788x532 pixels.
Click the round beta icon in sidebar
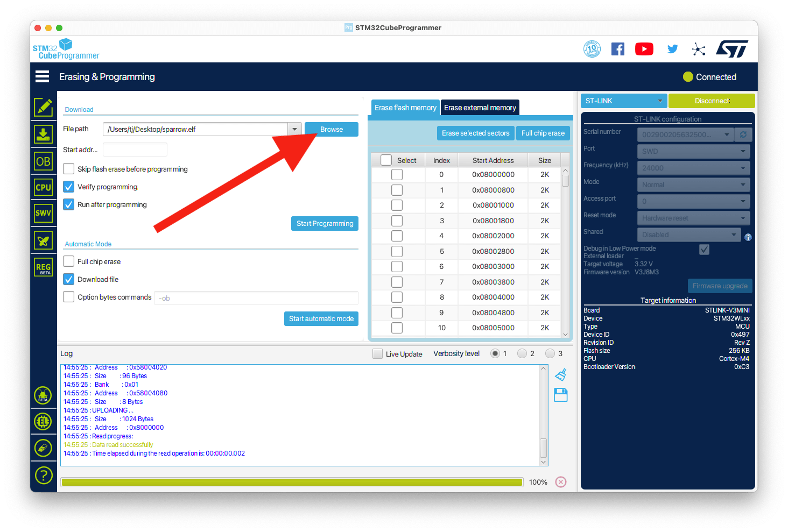click(x=43, y=395)
